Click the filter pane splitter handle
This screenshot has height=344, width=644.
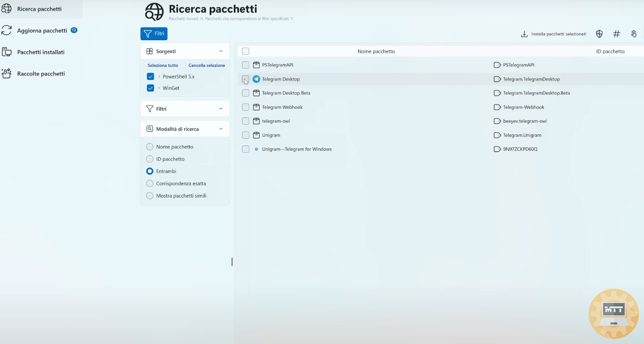[232, 262]
